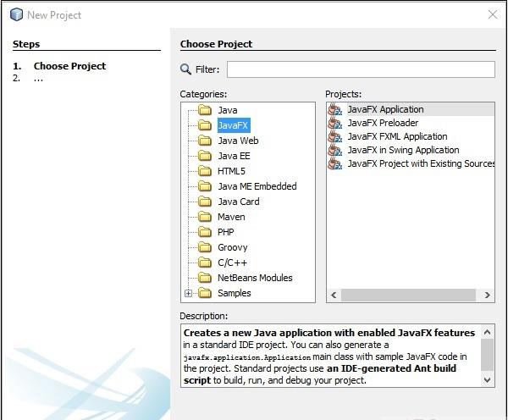Click the JavaFX in Swing Application icon
This screenshot has height=420, width=508.
pos(335,151)
